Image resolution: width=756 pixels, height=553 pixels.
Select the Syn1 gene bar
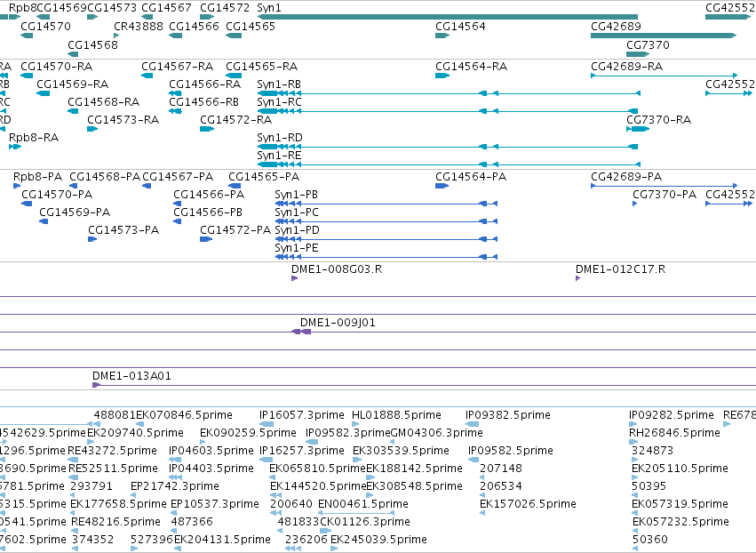[x=448, y=17]
